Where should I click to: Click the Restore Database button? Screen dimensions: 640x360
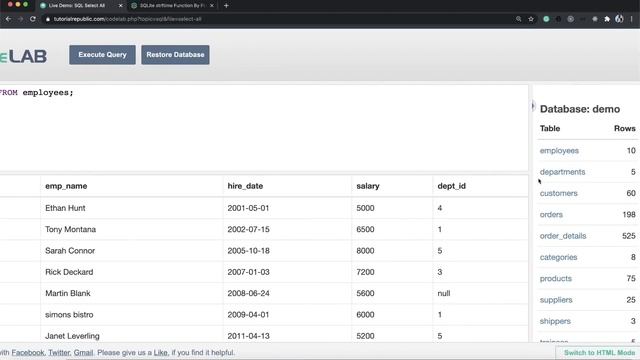coord(176,55)
